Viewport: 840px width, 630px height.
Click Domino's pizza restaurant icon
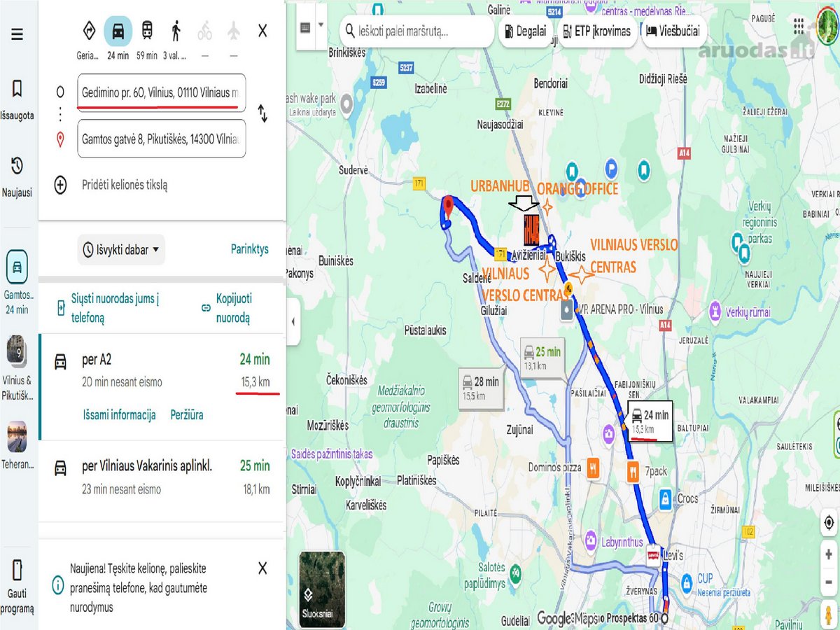click(594, 469)
